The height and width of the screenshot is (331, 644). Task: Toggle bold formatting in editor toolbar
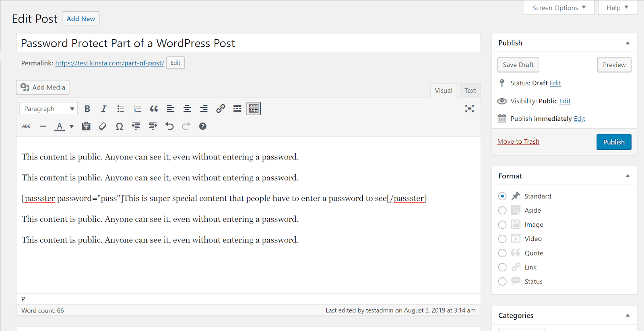(87, 109)
